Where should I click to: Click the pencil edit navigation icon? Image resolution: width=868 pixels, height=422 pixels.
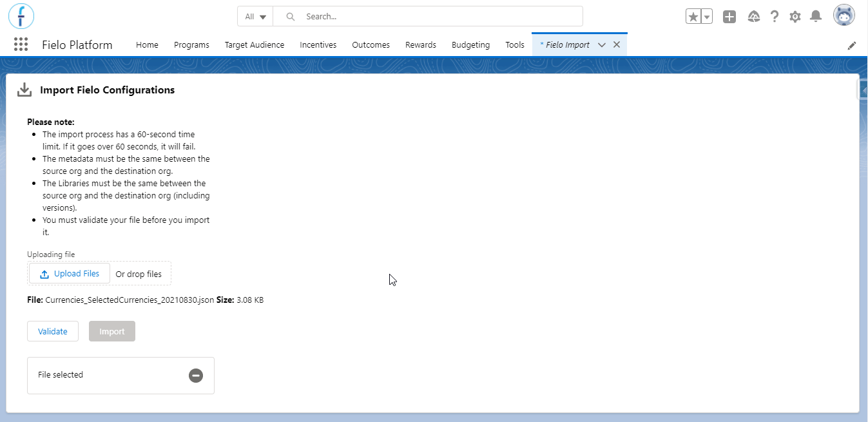coord(852,45)
